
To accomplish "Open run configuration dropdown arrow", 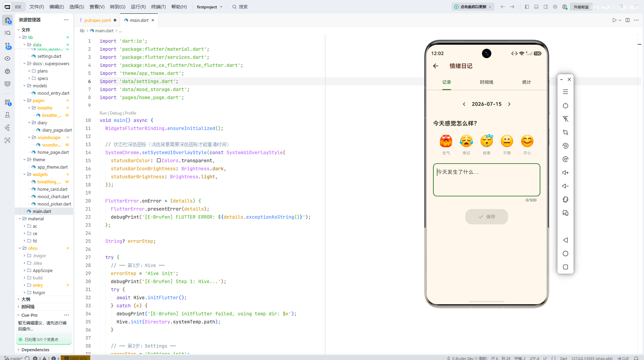I will click(620, 20).
